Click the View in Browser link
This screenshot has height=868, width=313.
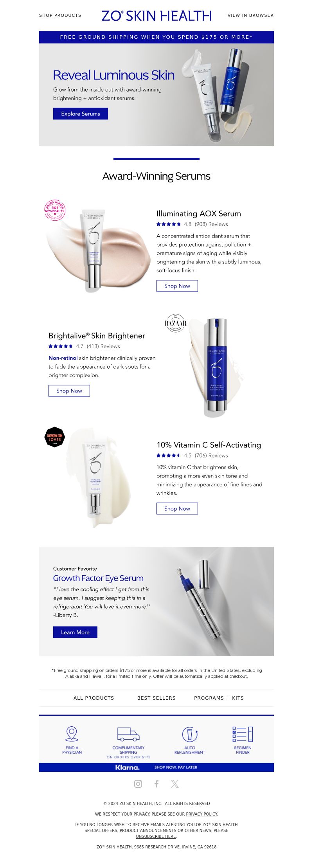251,15
